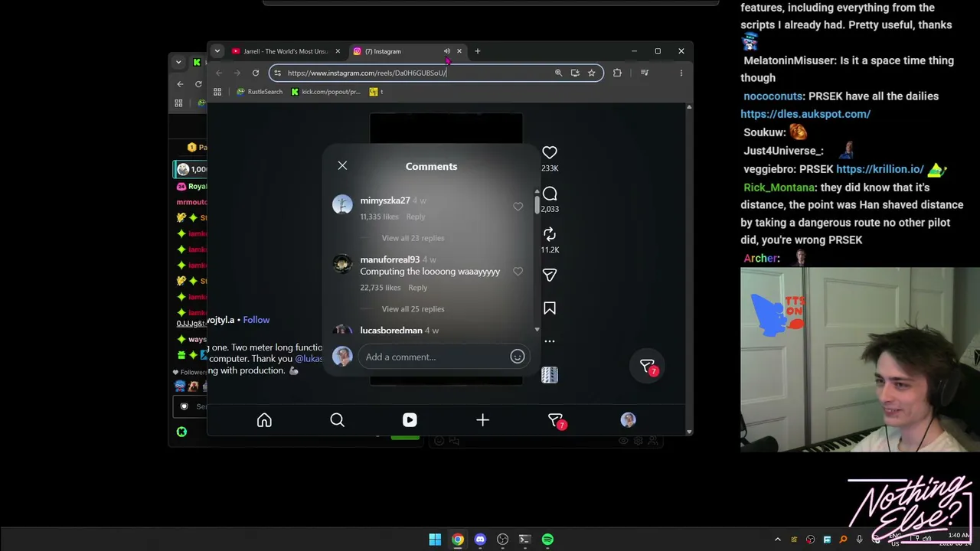Share the reel with the paper plane icon

coord(550,275)
